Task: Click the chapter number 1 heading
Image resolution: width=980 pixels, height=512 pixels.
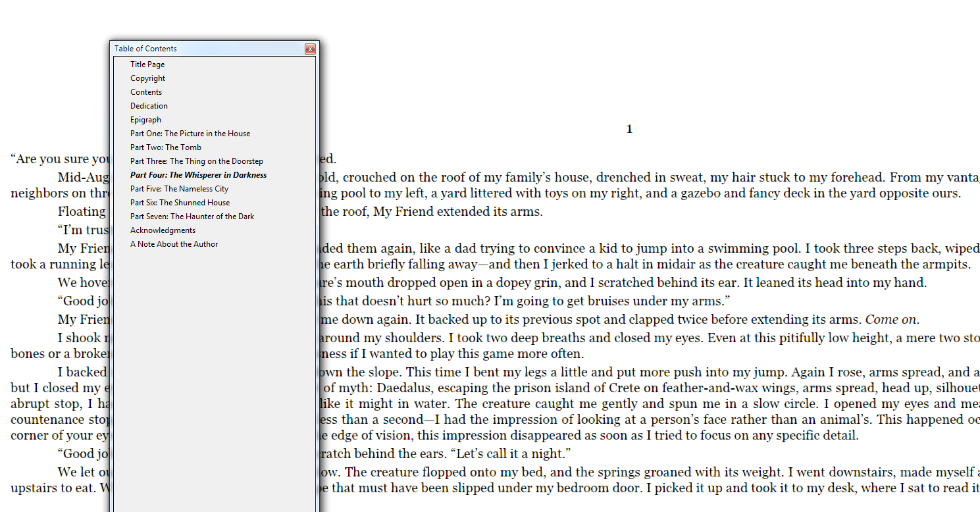Action: (629, 130)
